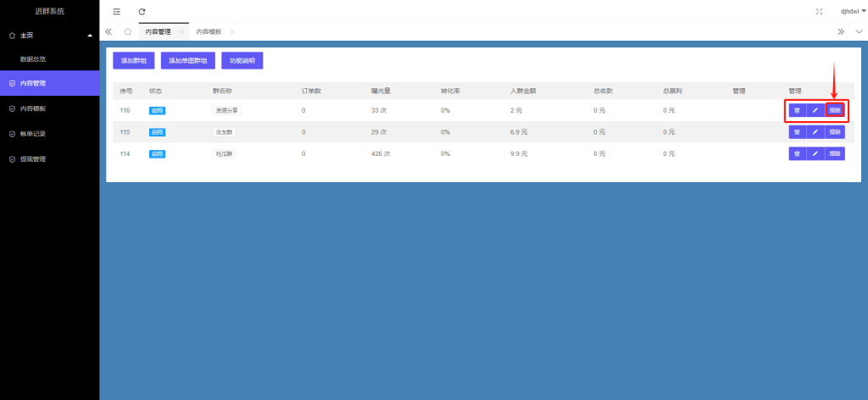This screenshot has height=400, width=868.
Task: Toggle 启用 status for group 115
Action: tap(157, 132)
